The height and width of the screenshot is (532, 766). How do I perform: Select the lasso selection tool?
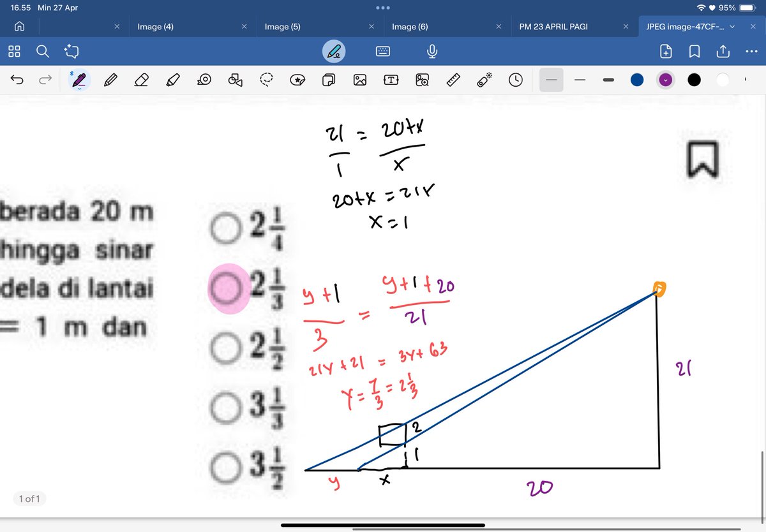click(266, 80)
